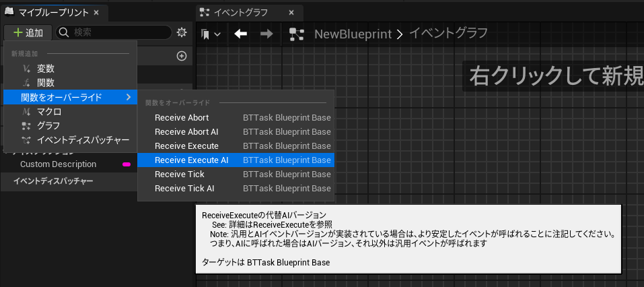Close the イベントグラフ tab
Viewport: 644px width, 287px height.
pyautogui.click(x=291, y=13)
